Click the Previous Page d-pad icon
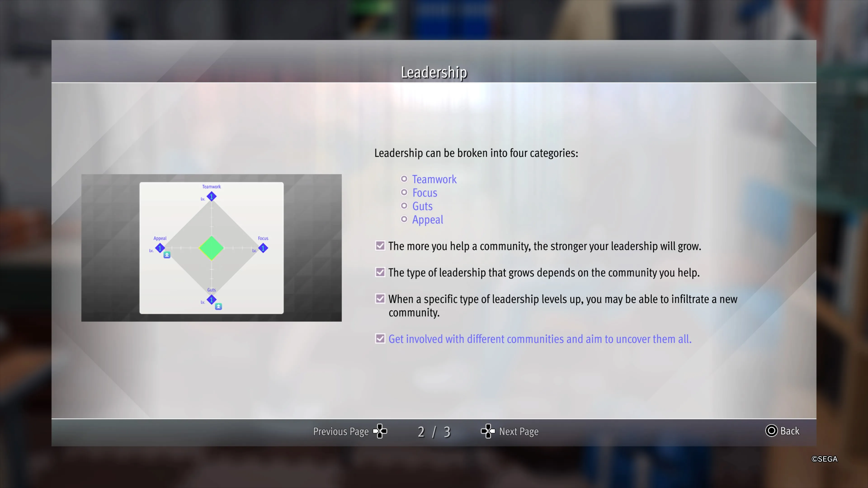Viewport: 868px width, 488px height. click(380, 431)
